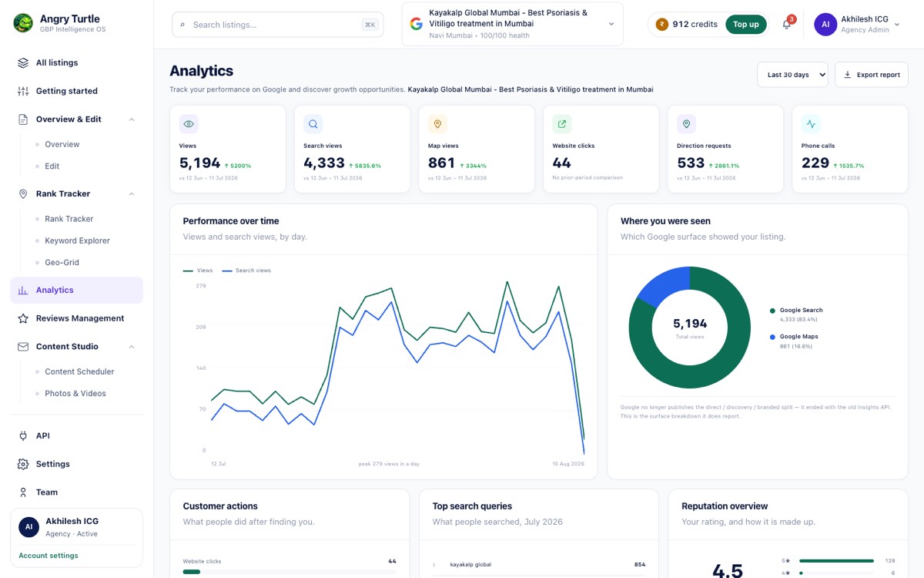Click the 229 Phone calls value

tap(815, 163)
